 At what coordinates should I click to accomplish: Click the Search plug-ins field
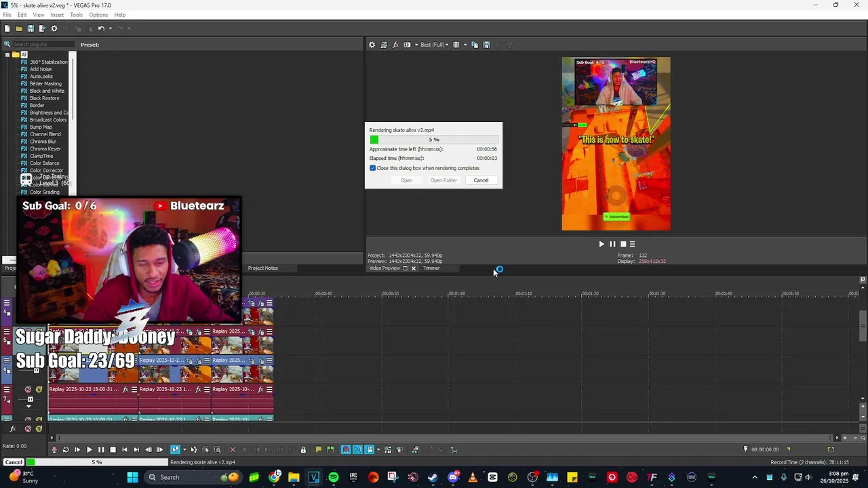43,45
